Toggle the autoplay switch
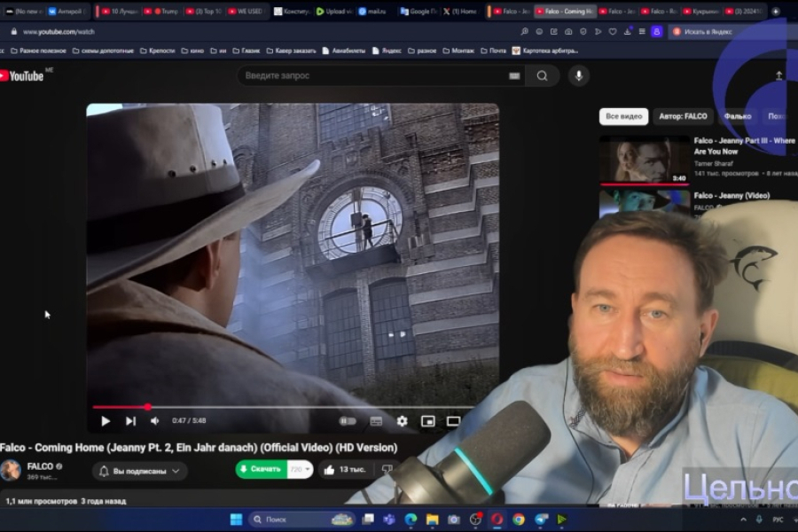 348,421
